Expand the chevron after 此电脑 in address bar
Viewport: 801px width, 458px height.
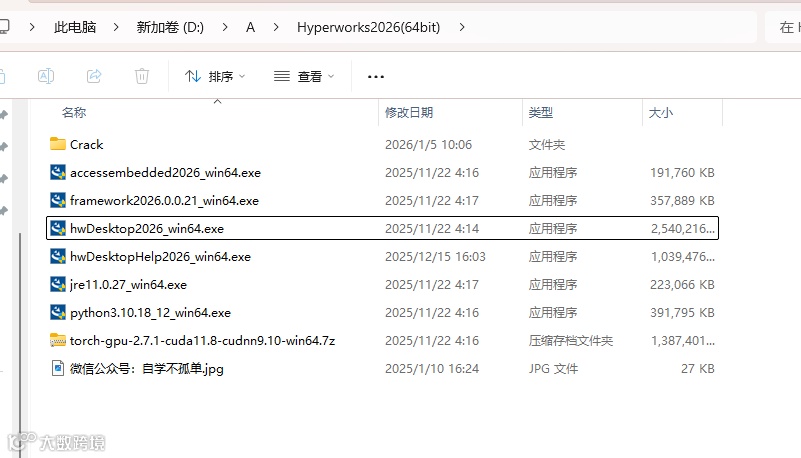[116, 27]
